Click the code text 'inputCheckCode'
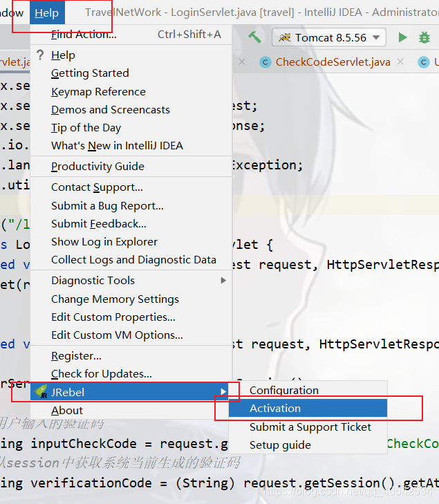The height and width of the screenshot is (504, 439). click(84, 444)
